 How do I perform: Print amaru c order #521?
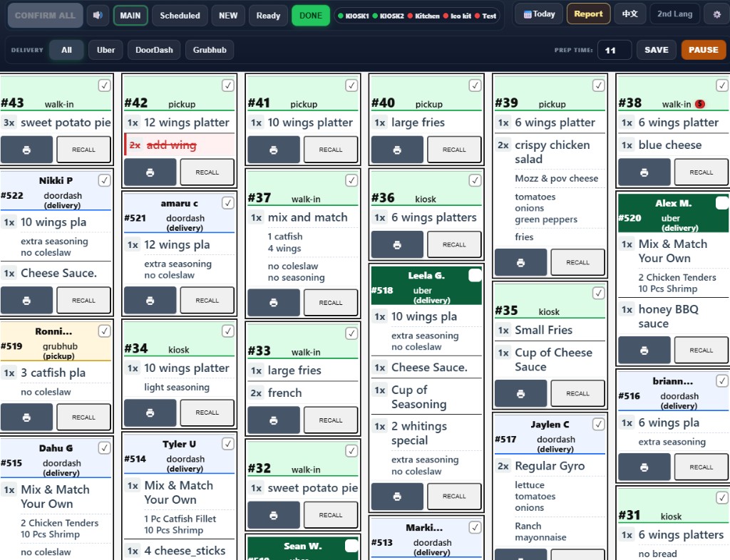150,301
